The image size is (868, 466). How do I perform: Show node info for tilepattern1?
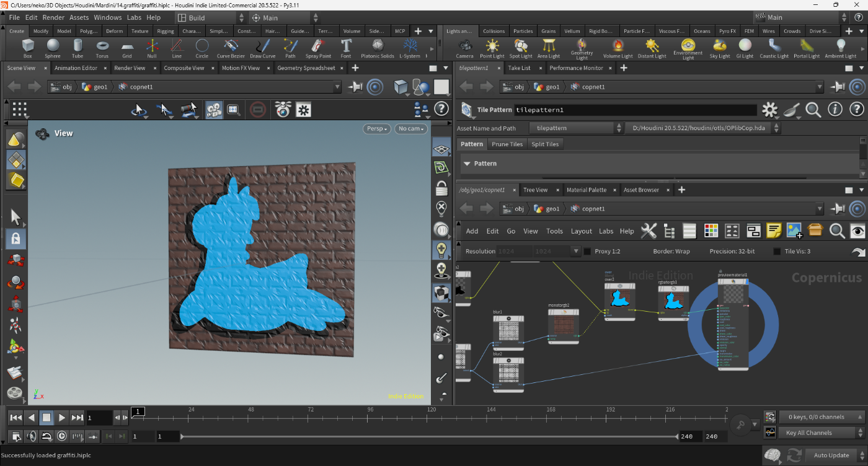[835, 110]
